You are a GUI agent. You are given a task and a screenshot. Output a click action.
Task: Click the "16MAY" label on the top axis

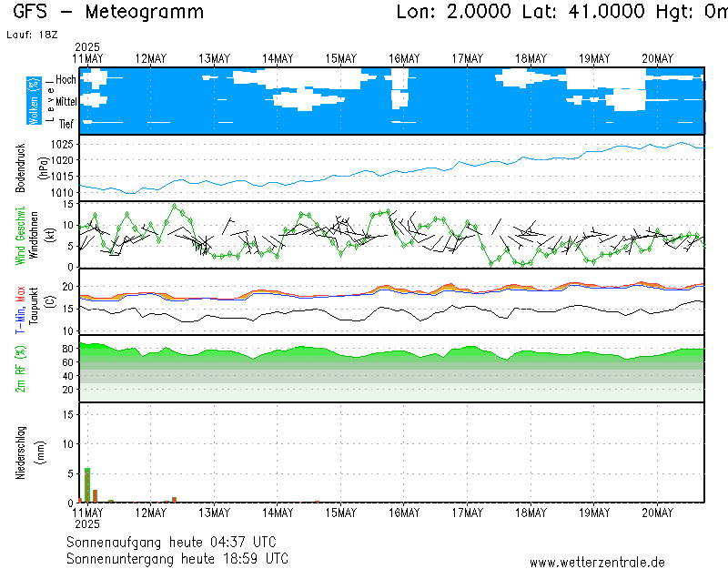pyautogui.click(x=404, y=59)
